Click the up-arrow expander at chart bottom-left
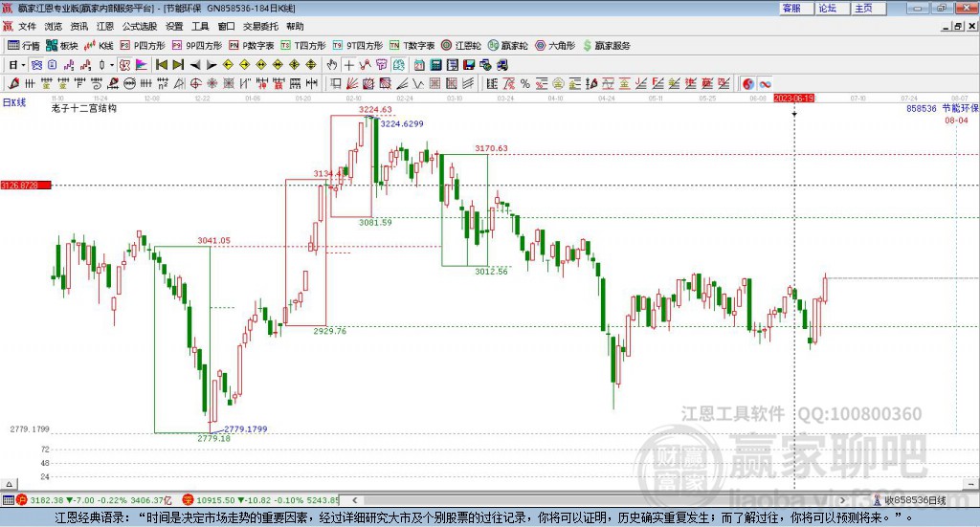 click(x=9, y=484)
